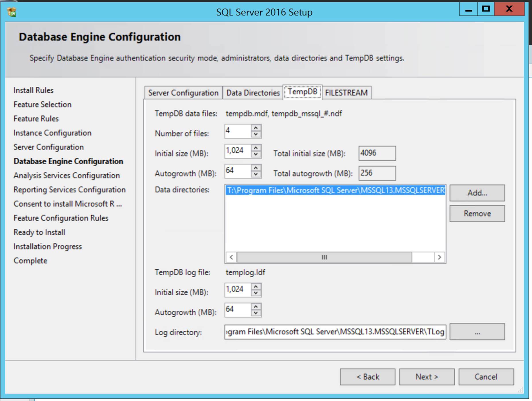532x401 pixels.
Task: Cancel the SQL Server installation
Action: point(486,377)
